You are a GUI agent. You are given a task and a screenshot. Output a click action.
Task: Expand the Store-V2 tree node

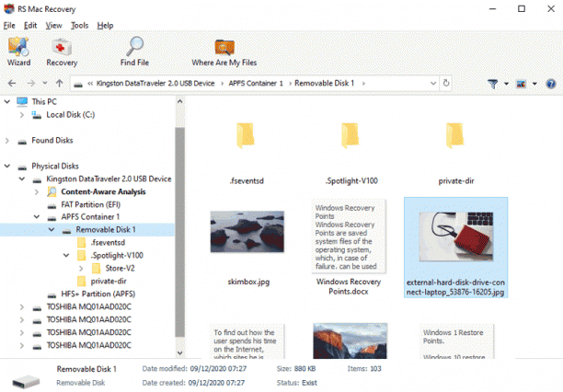[x=81, y=269]
